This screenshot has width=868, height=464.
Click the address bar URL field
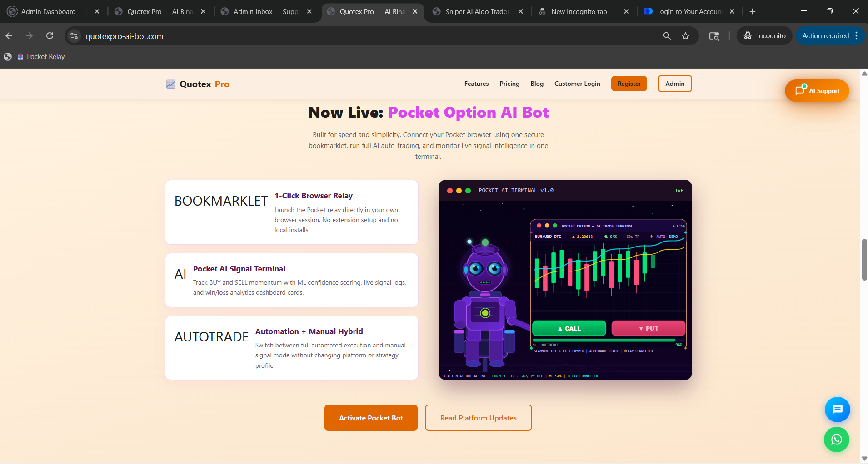coord(364,36)
